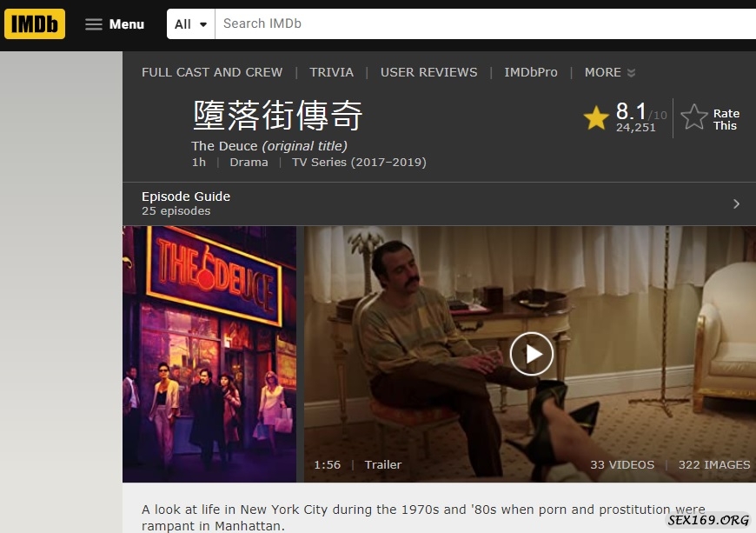Click the Menu text label

(127, 24)
